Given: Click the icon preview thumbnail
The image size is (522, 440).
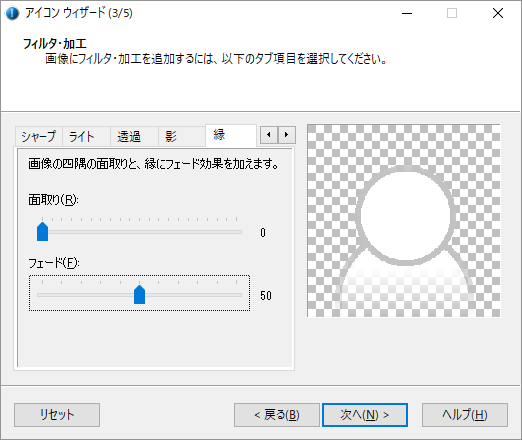Looking at the screenshot, I should point(404,221).
